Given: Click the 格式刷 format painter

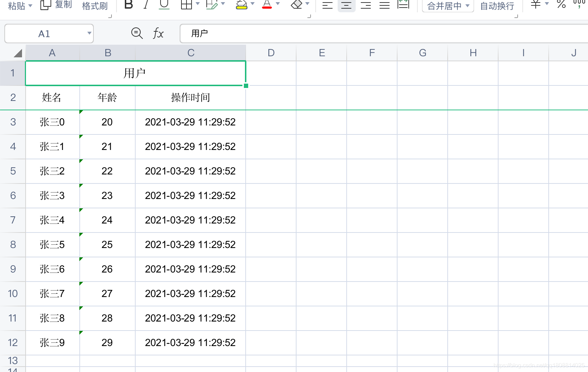Looking at the screenshot, I should click(x=95, y=6).
